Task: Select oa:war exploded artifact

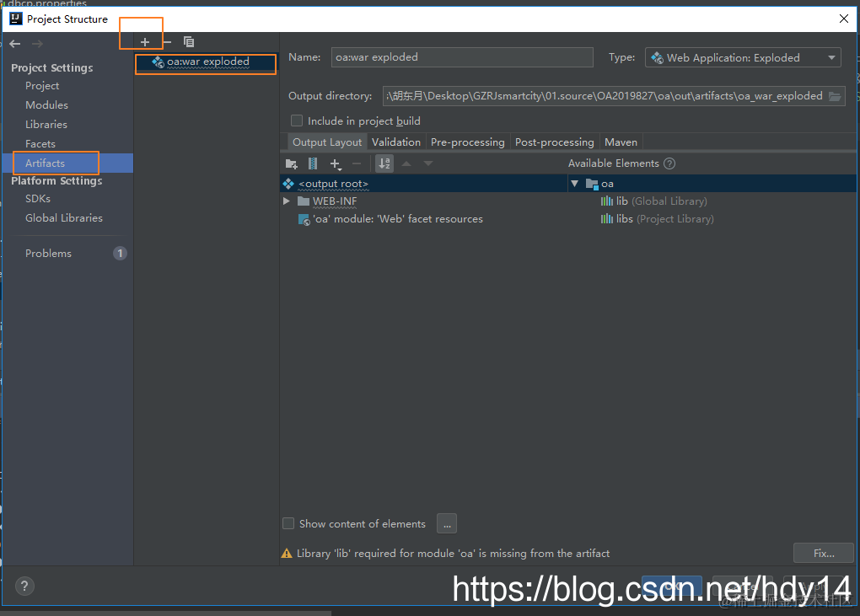Action: [x=207, y=62]
